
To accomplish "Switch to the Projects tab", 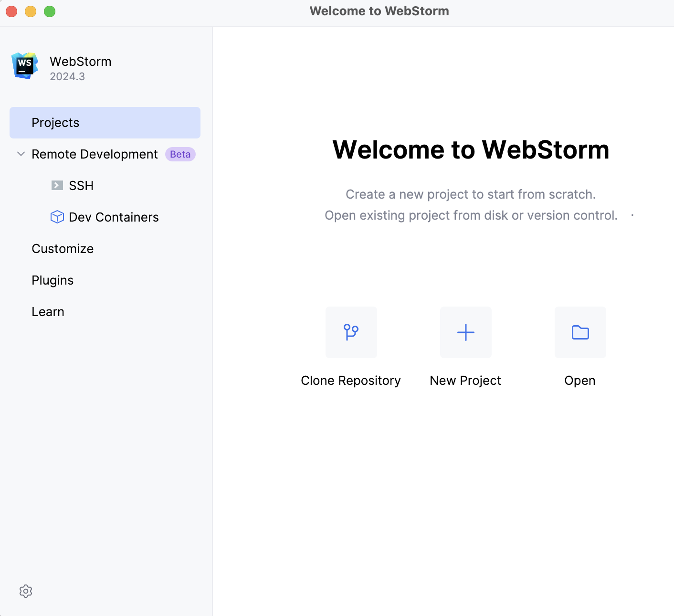I will point(55,123).
